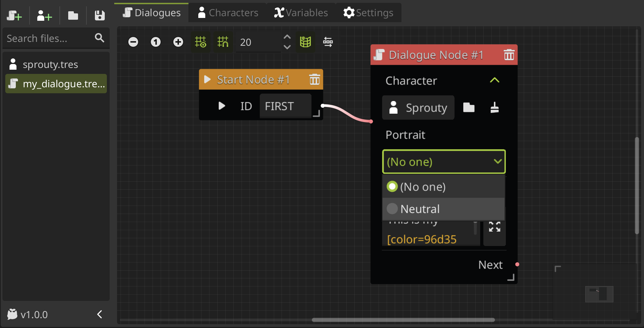Delete Start Node #1 via trash icon

(x=314, y=79)
